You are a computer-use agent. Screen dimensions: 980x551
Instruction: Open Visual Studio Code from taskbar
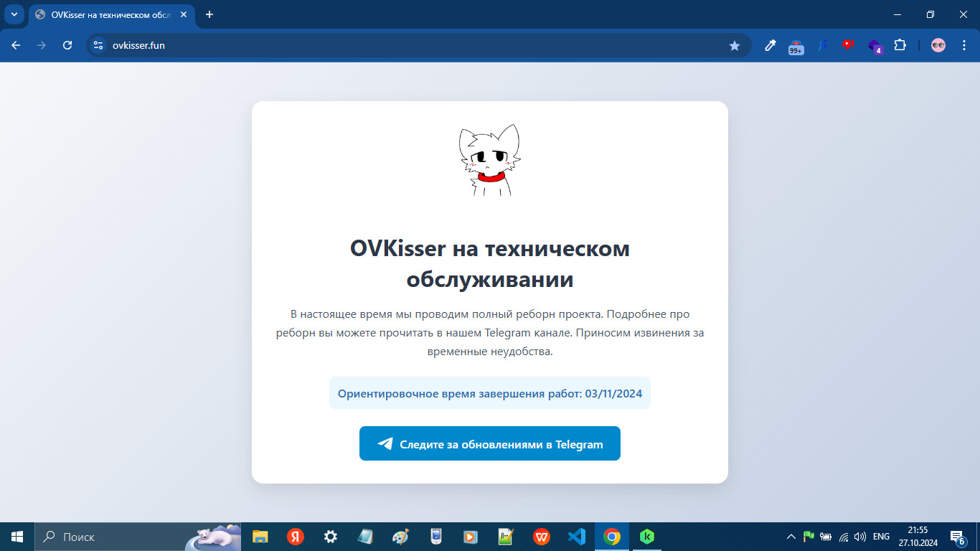(x=576, y=537)
